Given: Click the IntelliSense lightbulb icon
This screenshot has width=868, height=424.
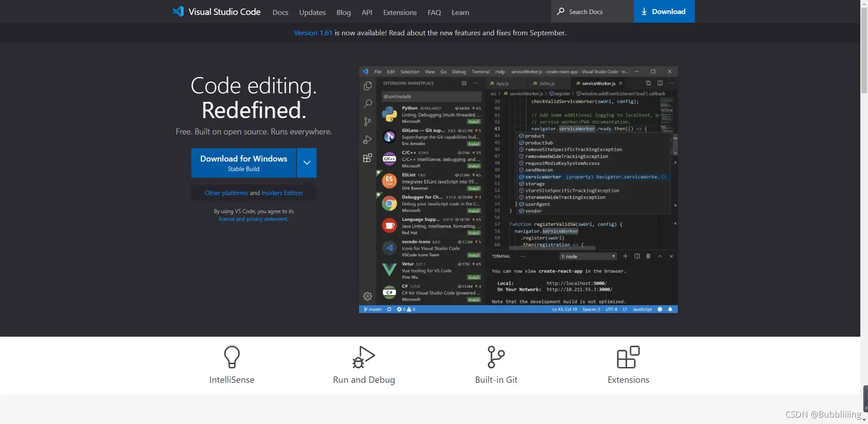Looking at the screenshot, I should tap(232, 357).
